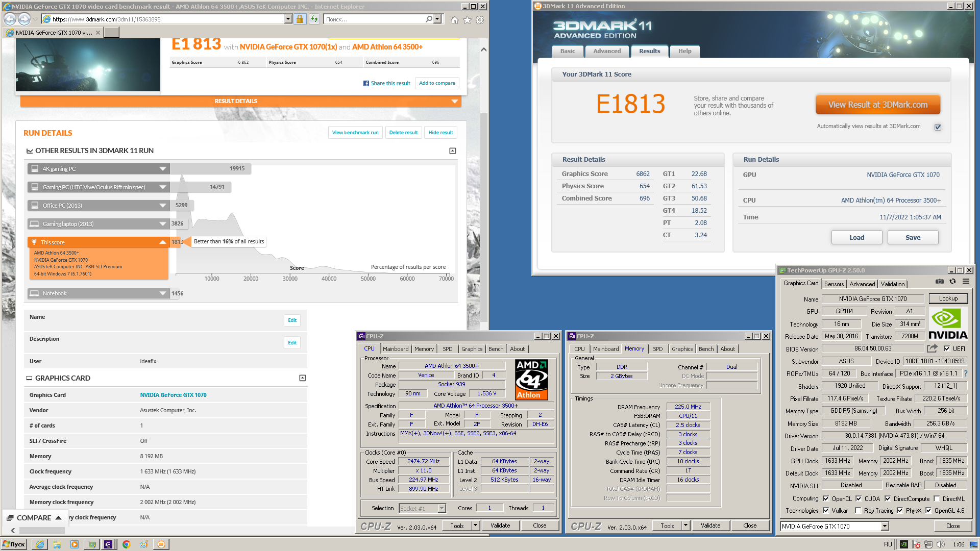Click the Action Center flag tray icon
Viewport: 980px width, 551px height.
[916, 544]
